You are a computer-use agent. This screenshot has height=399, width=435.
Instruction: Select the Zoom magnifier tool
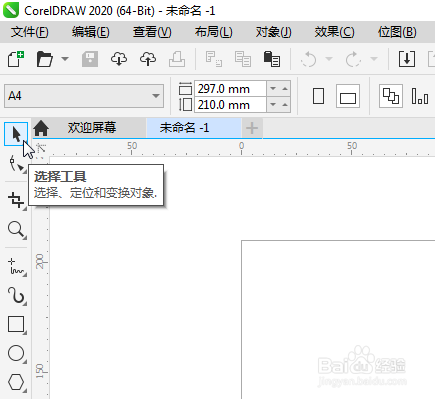point(16,230)
